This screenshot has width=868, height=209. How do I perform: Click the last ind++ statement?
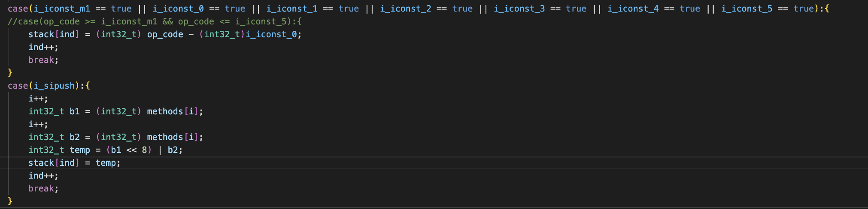pyautogui.click(x=43, y=176)
